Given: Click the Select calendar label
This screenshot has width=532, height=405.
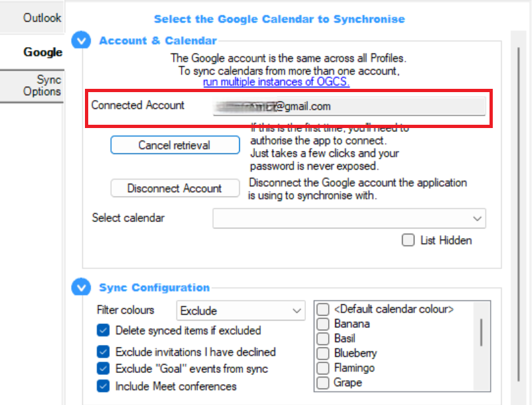Looking at the screenshot, I should (128, 218).
